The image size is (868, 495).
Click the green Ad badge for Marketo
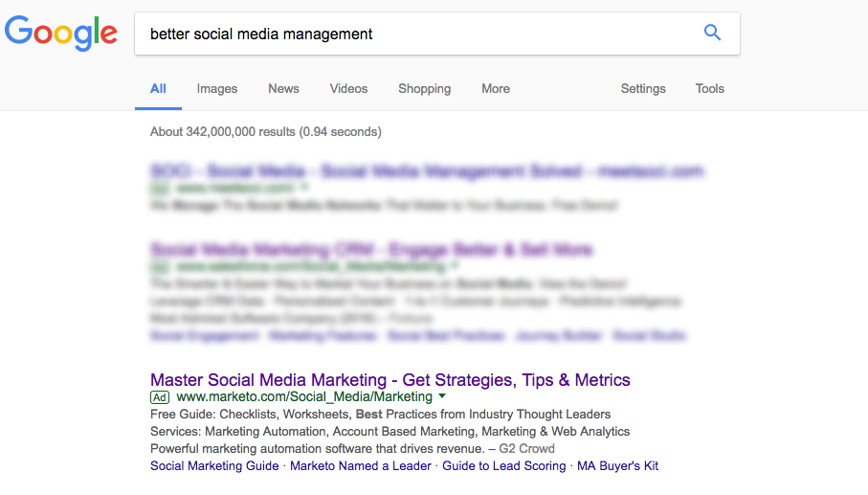pyautogui.click(x=160, y=396)
